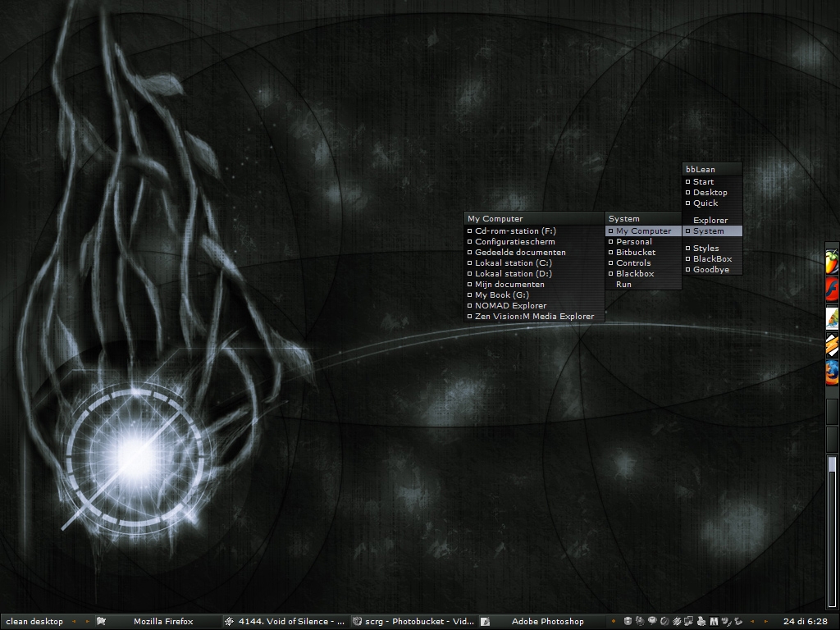Click the printer tray icon
The height and width of the screenshot is (630, 840).
(x=701, y=622)
